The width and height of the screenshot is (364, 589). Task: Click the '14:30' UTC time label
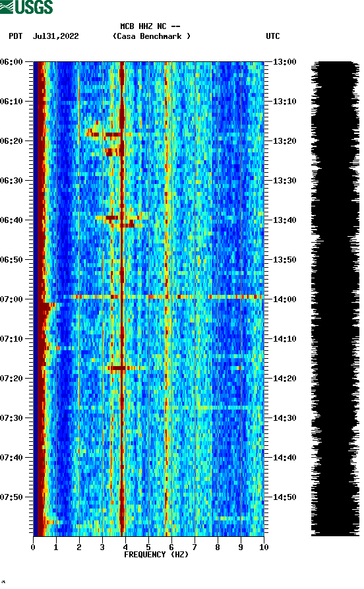pos(285,418)
